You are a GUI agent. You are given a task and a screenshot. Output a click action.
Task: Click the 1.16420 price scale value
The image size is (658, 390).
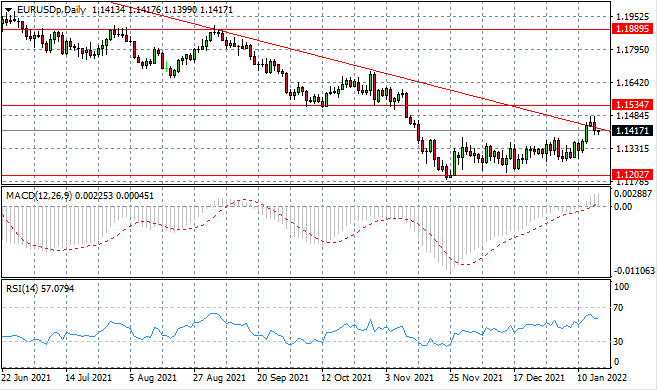[x=632, y=82]
